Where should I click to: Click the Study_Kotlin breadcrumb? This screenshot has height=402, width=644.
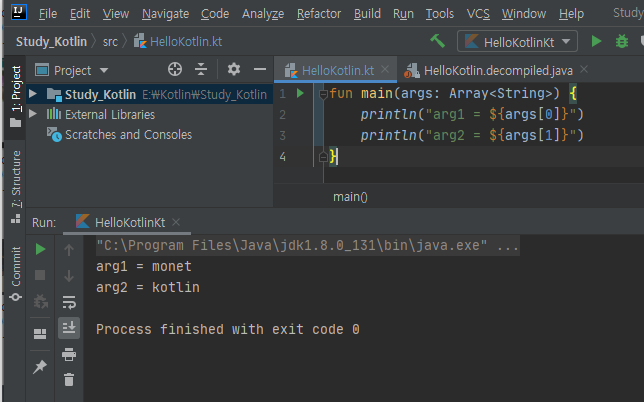[x=51, y=41]
